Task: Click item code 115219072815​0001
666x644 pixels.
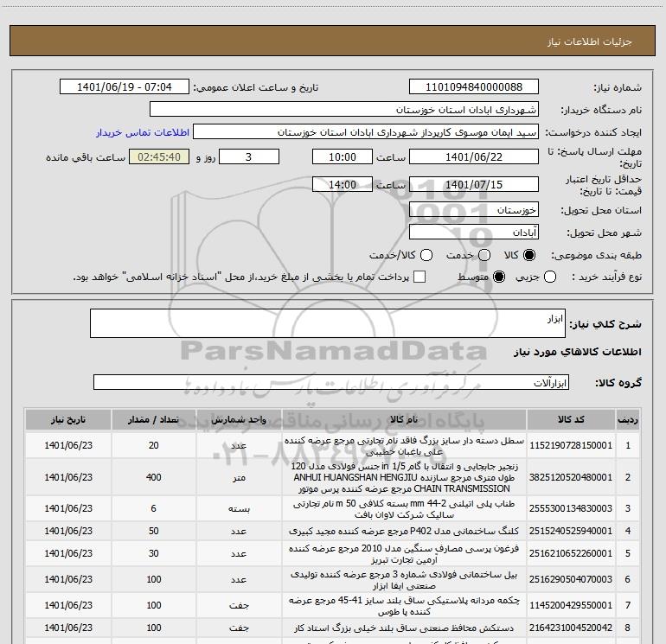Action: pos(571,445)
